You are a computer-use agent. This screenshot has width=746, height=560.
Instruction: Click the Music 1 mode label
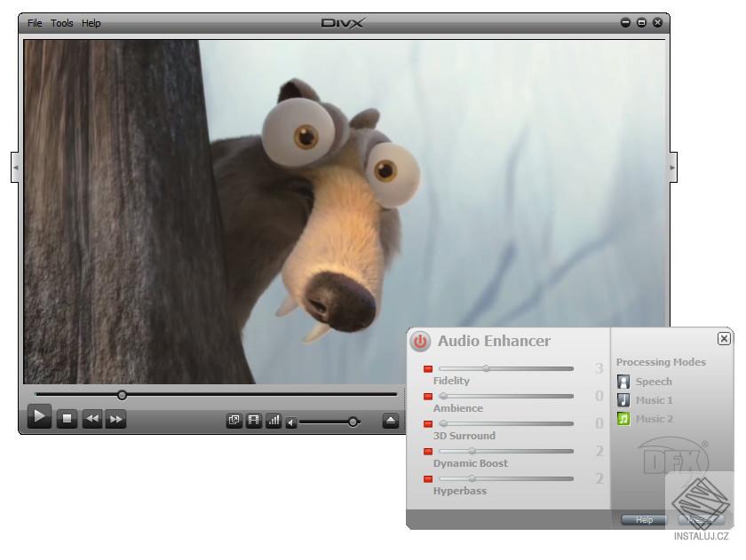(x=655, y=400)
